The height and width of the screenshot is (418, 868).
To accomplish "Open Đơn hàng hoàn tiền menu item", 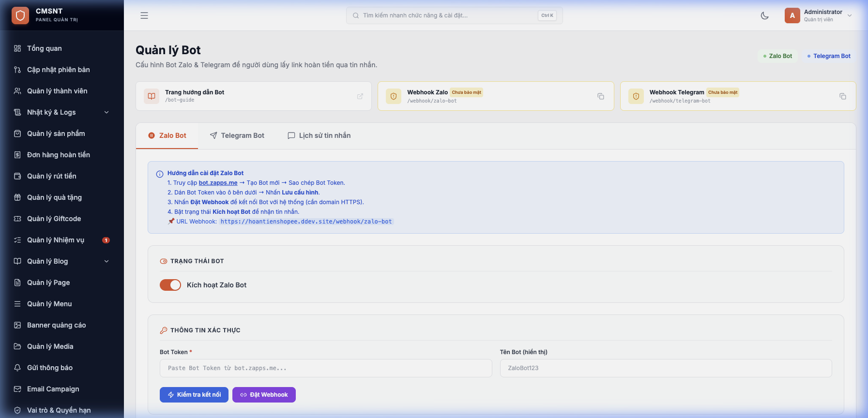I will tap(62, 155).
